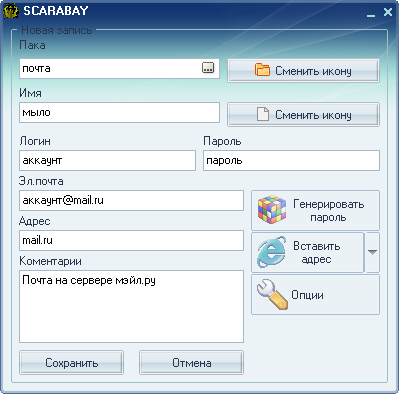The width and height of the screenshot is (399, 394).
Task: Click the Логин label
Action: click(x=35, y=141)
